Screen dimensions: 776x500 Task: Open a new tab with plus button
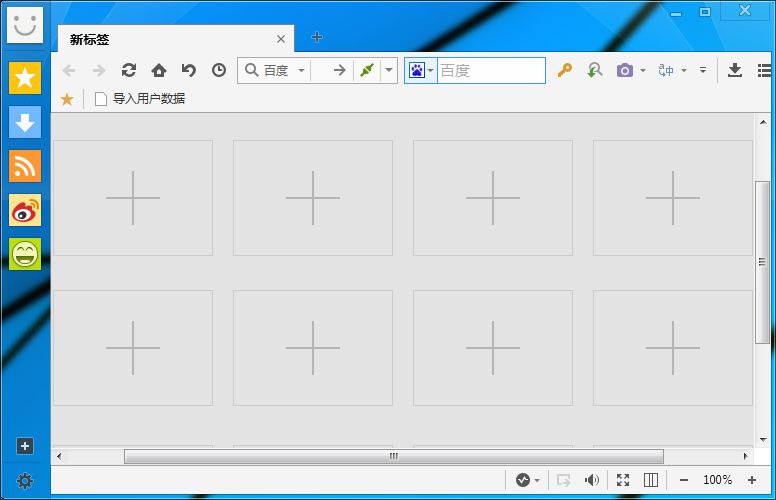(x=317, y=37)
